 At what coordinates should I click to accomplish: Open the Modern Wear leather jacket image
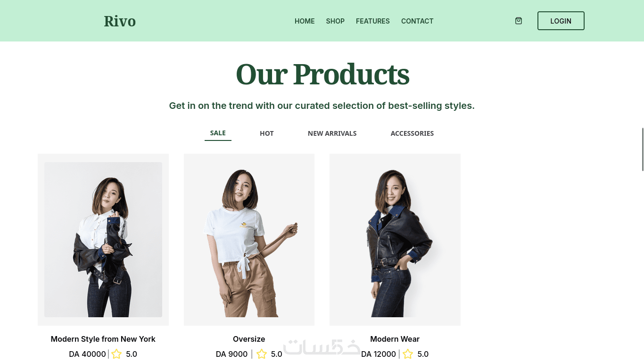[x=395, y=239]
